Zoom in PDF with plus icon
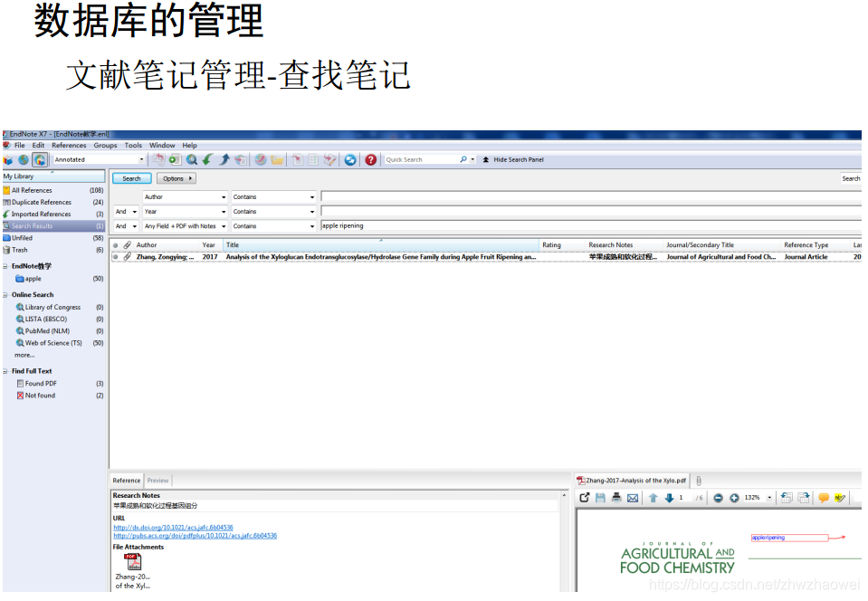 pos(734,498)
